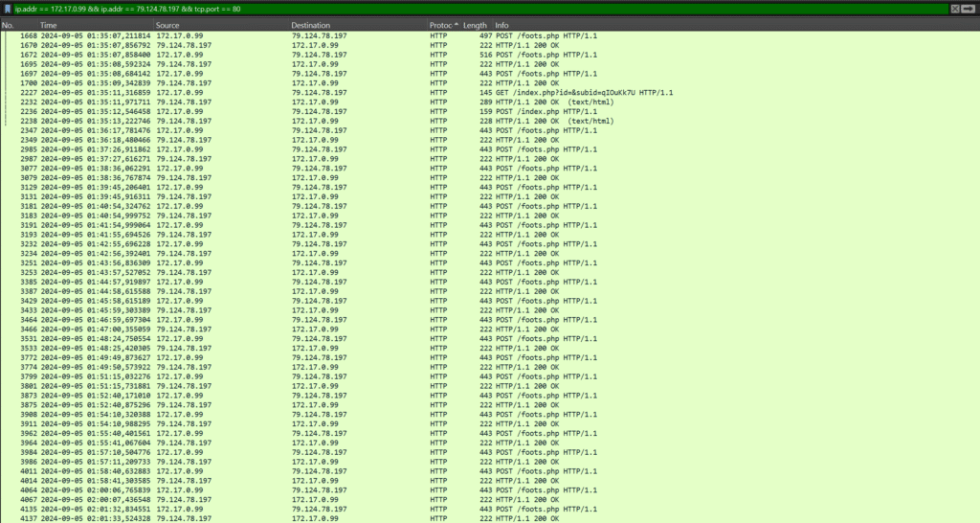980x523 pixels.
Task: Select packet number 2987
Action: click(490, 159)
